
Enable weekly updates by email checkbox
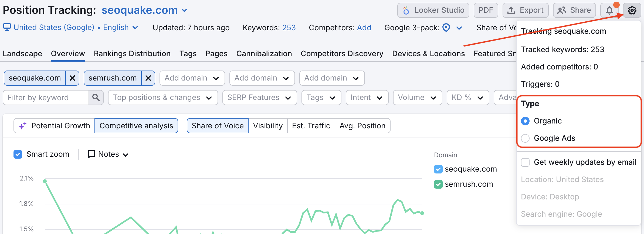pos(525,162)
